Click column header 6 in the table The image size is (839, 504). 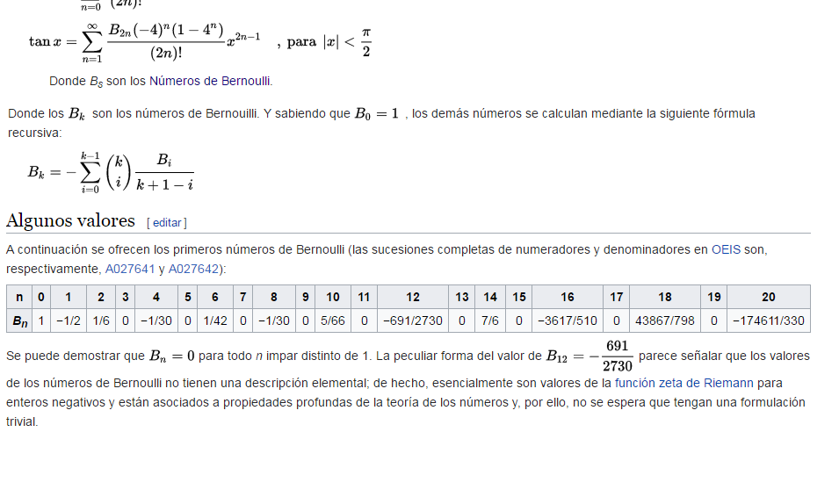[215, 297]
